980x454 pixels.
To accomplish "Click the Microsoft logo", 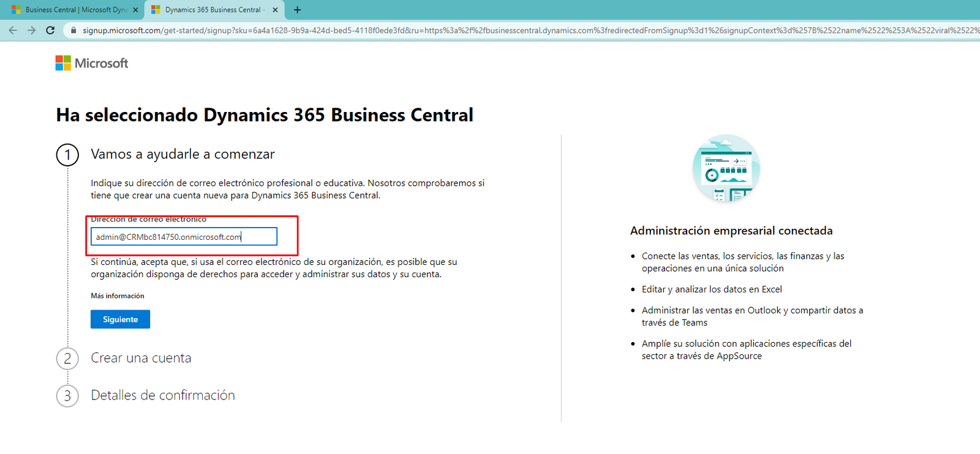I will tap(92, 63).
